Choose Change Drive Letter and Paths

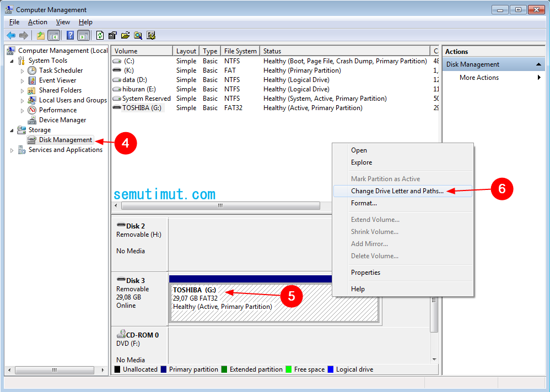click(x=403, y=191)
